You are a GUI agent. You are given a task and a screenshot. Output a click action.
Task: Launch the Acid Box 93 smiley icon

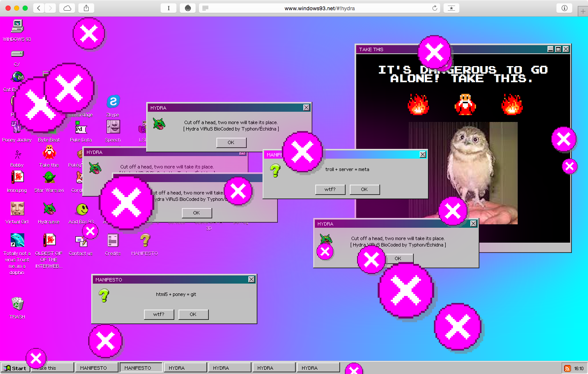81,209
